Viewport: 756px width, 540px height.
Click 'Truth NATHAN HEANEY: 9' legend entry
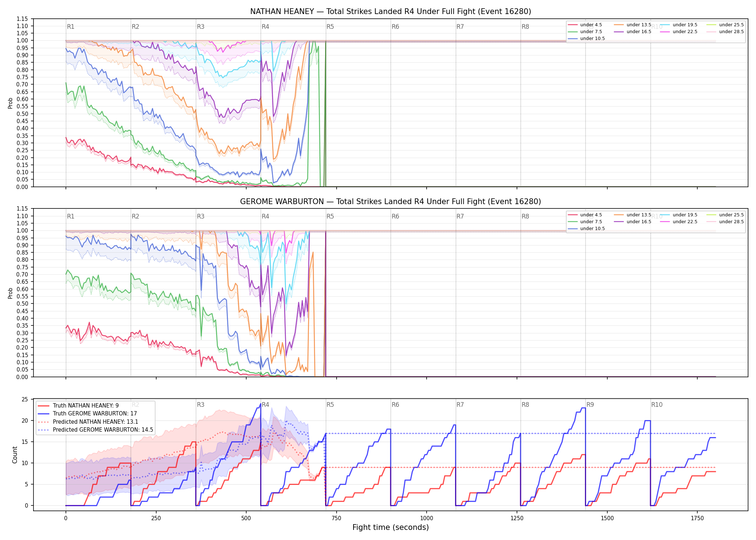click(x=78, y=406)
